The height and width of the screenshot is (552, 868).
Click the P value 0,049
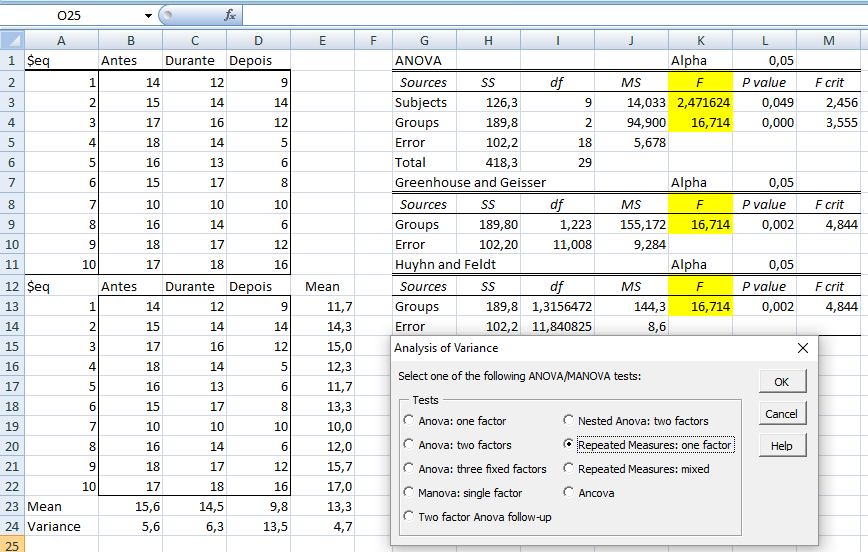tap(764, 102)
